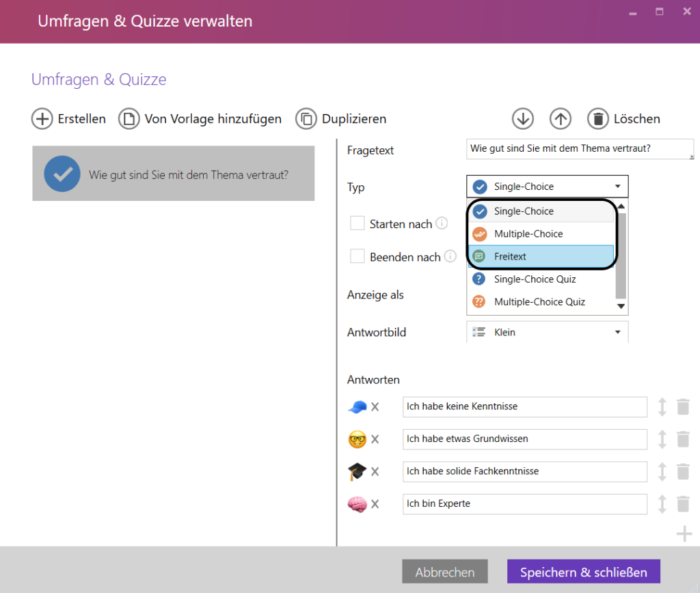The image size is (700, 593).
Task: Delete answer 'Ich habe keine Kenntnisse'
Action: [683, 406]
